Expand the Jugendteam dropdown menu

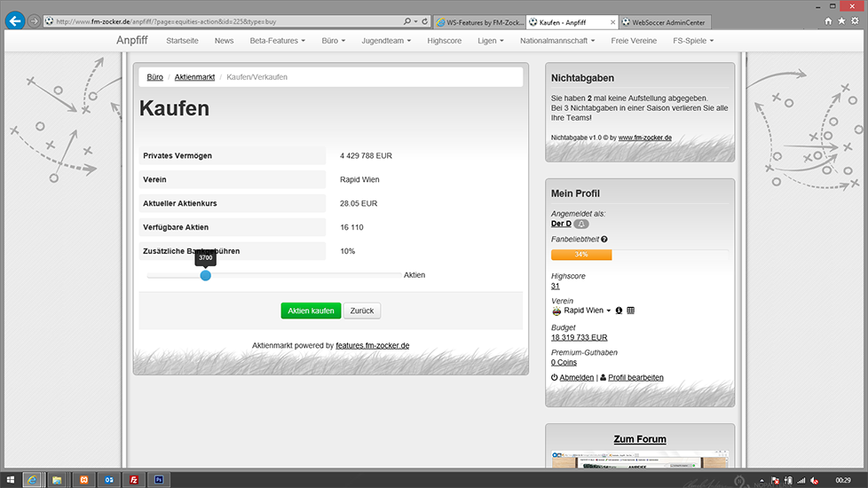pyautogui.click(x=389, y=40)
